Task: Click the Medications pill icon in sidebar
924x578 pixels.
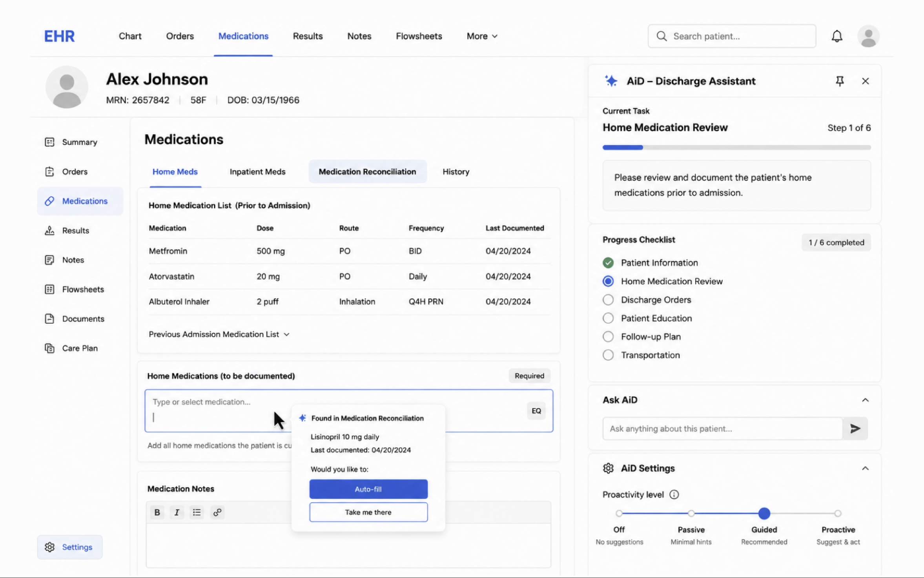Action: click(49, 201)
